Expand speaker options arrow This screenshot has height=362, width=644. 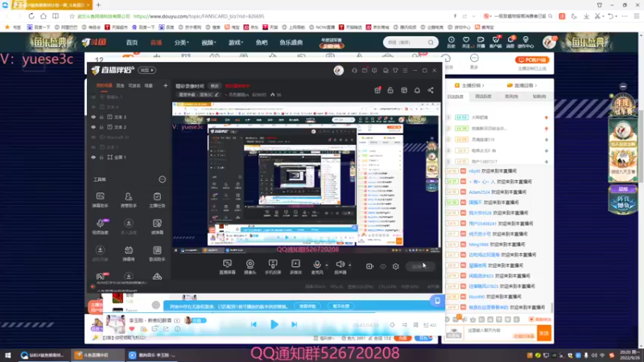tap(349, 265)
